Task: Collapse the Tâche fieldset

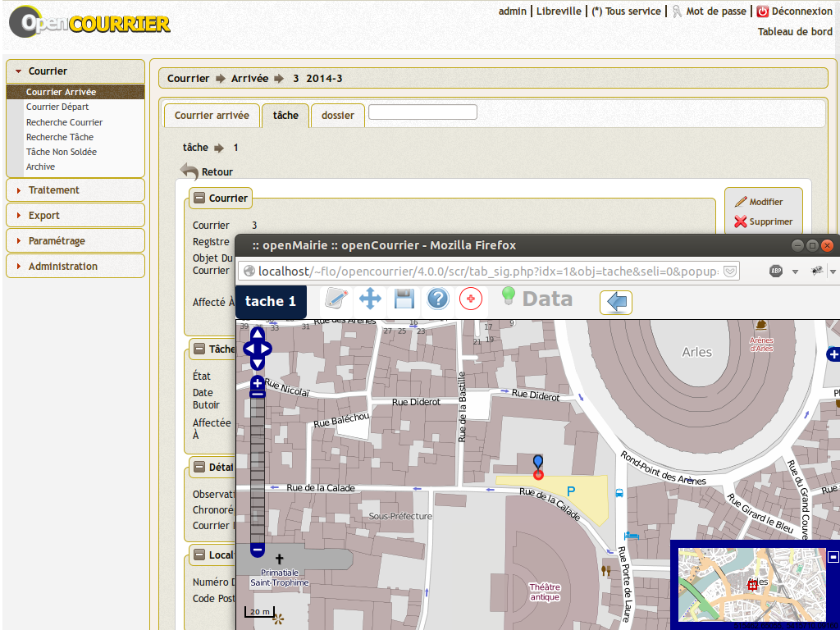Action: click(199, 349)
